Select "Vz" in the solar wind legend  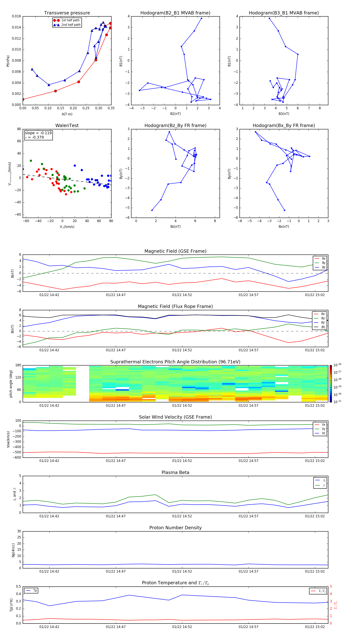tap(320, 433)
